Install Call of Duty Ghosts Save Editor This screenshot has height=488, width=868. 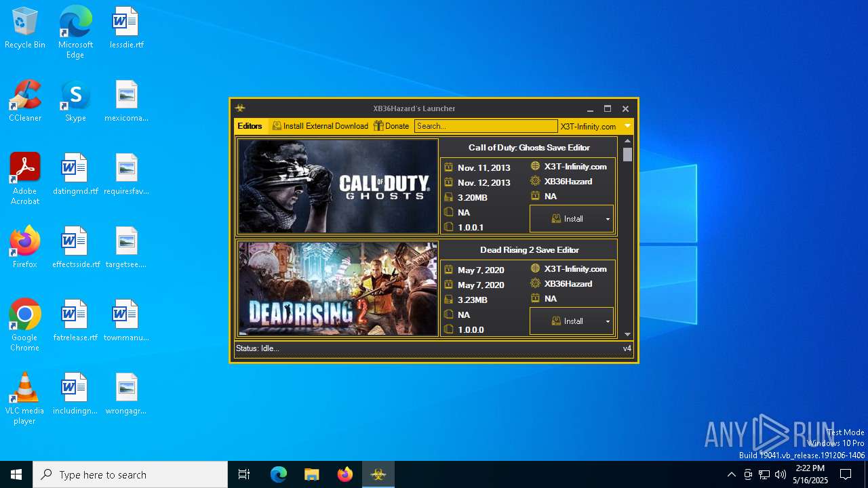(x=567, y=219)
